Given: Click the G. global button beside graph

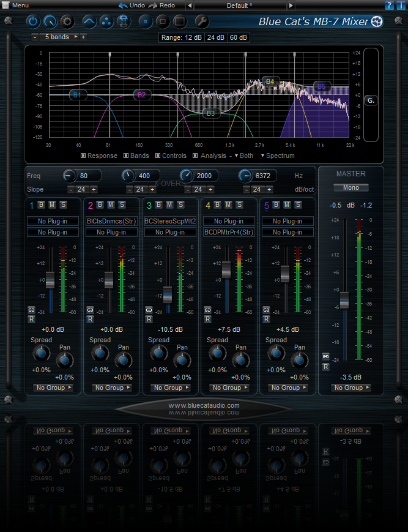Looking at the screenshot, I should click(x=371, y=100).
